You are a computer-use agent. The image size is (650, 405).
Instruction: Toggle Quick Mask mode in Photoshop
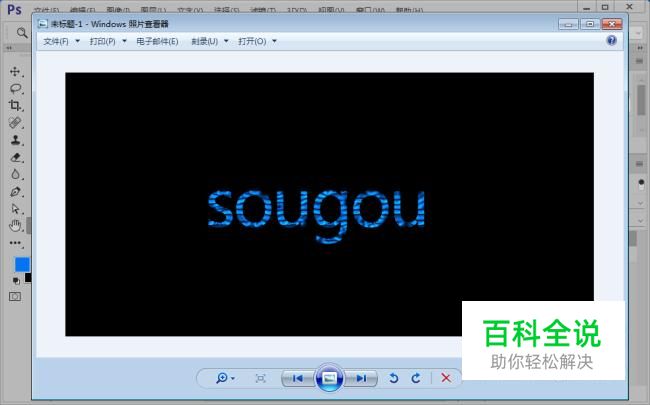pyautogui.click(x=15, y=296)
